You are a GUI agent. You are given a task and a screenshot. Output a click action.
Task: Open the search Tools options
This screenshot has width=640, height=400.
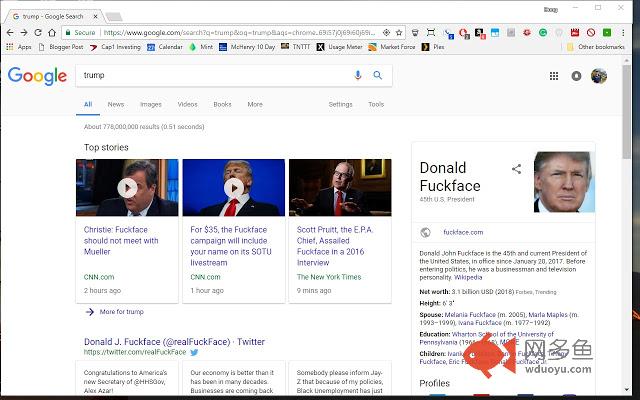376,104
